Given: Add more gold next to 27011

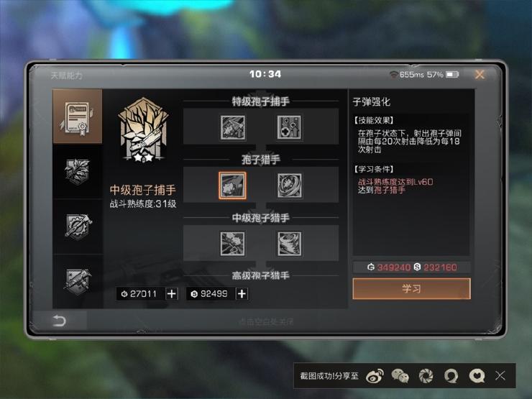Looking at the screenshot, I should 172,293.
